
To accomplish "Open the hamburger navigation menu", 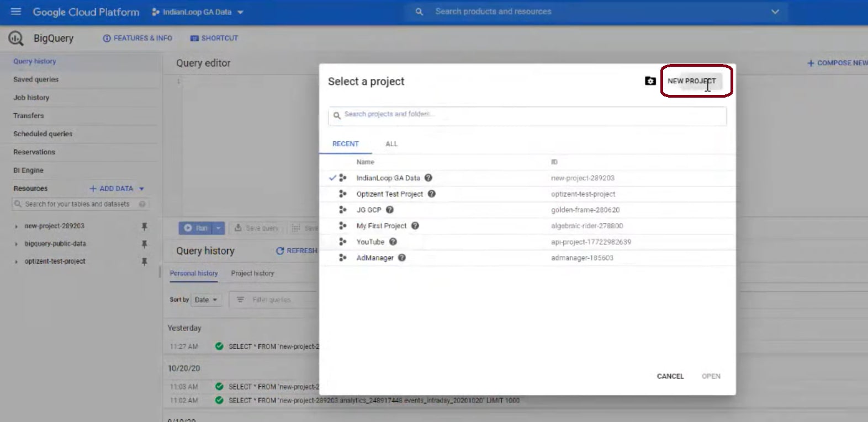I will (x=15, y=12).
